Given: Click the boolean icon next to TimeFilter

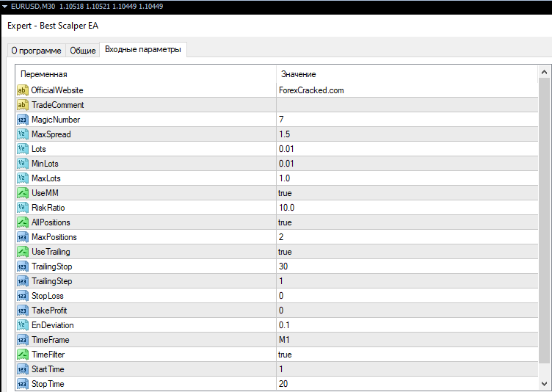Looking at the screenshot, I should [22, 355].
